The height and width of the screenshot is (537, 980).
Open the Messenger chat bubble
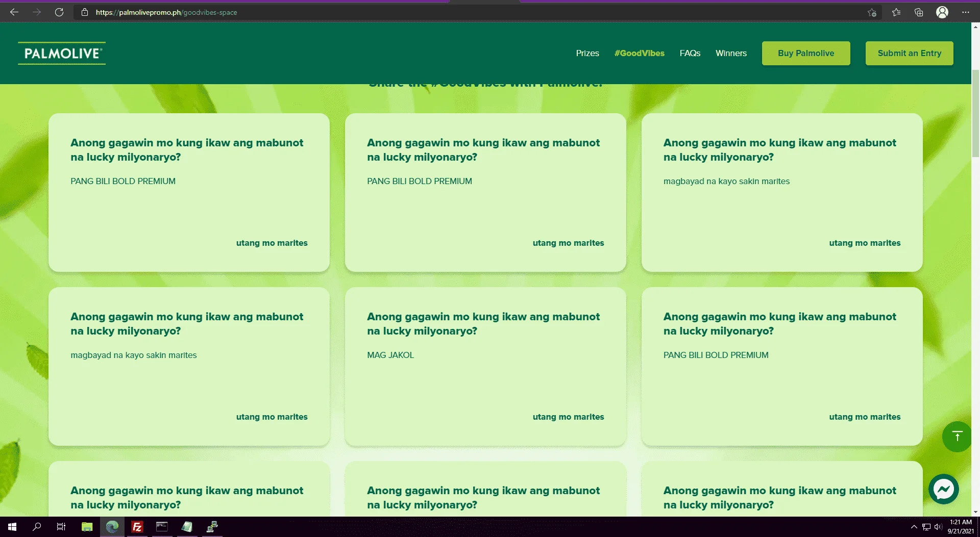(944, 489)
